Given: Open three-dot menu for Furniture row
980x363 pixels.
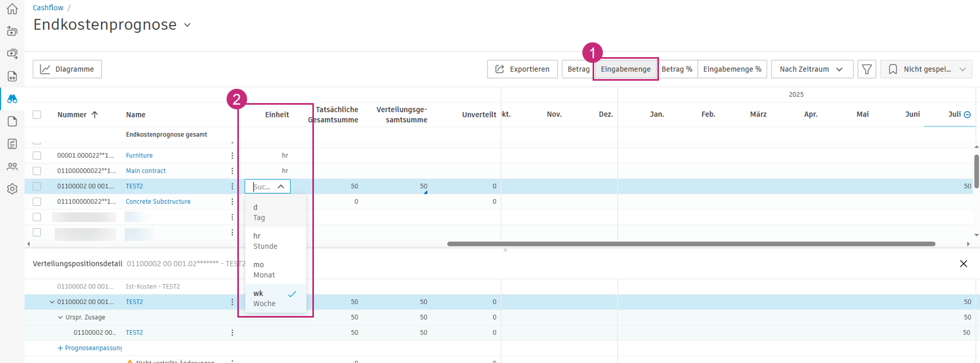Looking at the screenshot, I should click(x=232, y=155).
